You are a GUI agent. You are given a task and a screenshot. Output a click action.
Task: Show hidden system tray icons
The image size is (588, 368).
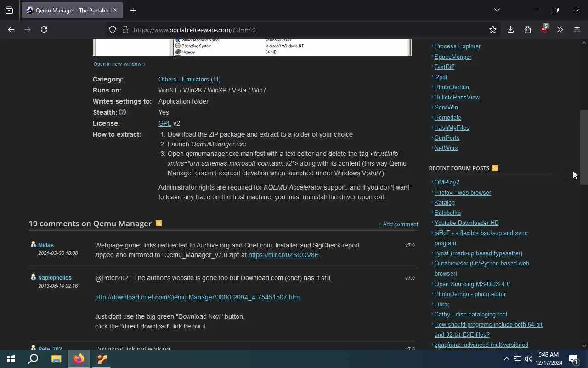pyautogui.click(x=506, y=359)
